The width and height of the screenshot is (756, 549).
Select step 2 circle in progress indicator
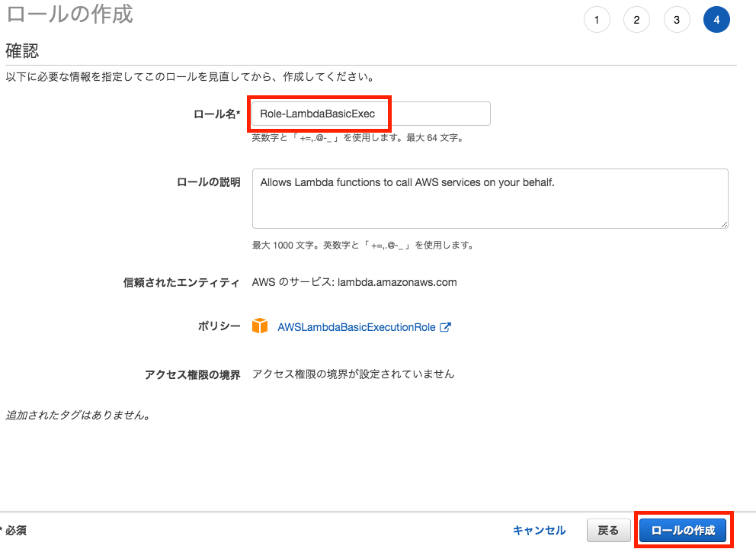click(637, 20)
